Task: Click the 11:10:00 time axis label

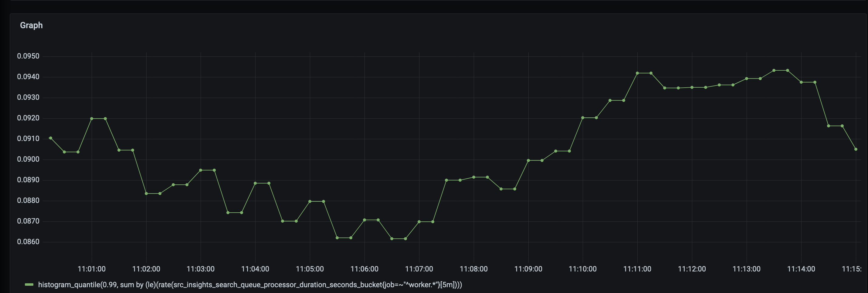Action: (583, 269)
